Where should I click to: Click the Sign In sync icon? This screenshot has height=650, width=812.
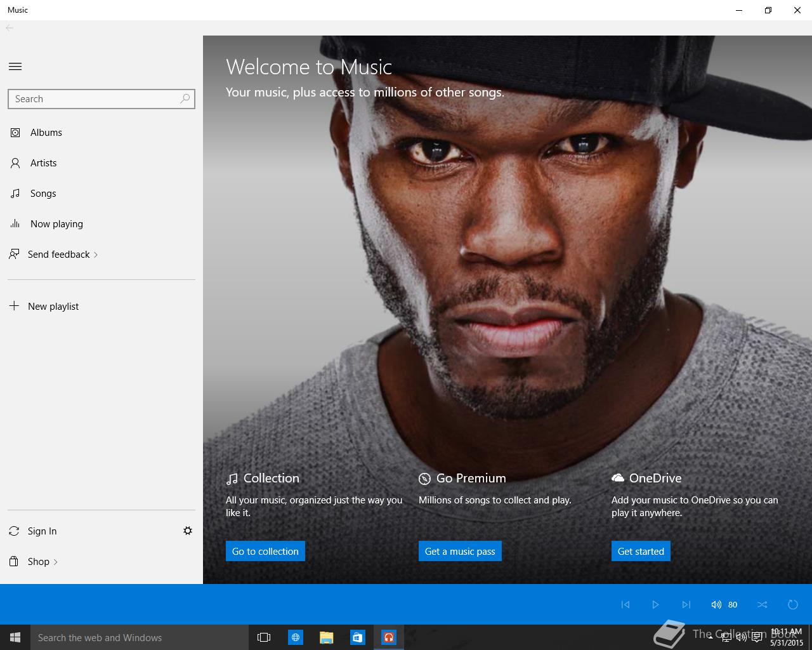click(x=14, y=531)
